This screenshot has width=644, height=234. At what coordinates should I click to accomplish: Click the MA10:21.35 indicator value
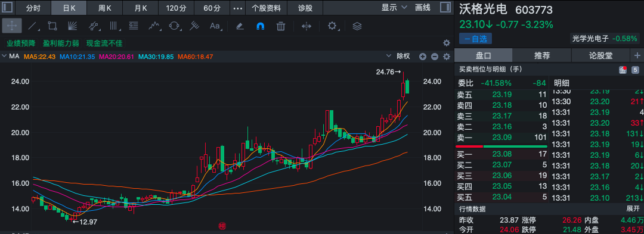[78, 57]
